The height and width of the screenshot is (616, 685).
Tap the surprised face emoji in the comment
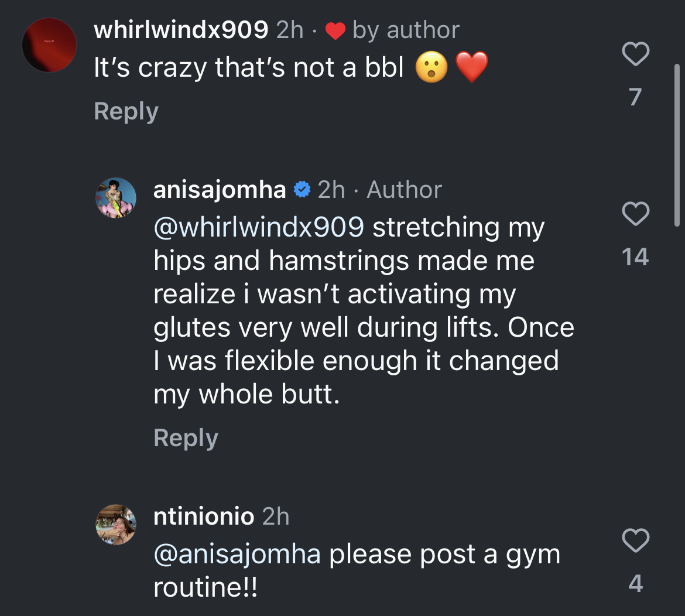(431, 67)
